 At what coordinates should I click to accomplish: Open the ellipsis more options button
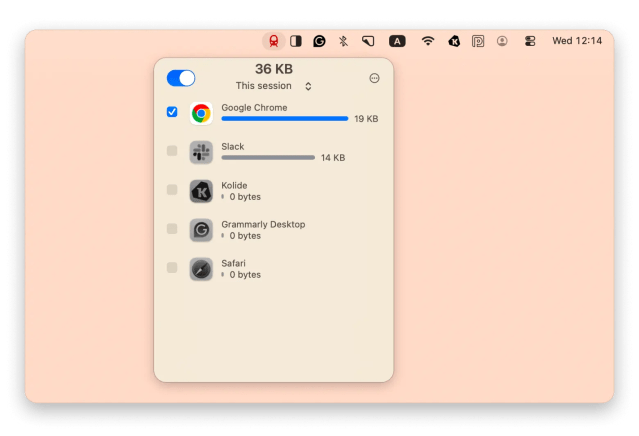pyautogui.click(x=374, y=78)
